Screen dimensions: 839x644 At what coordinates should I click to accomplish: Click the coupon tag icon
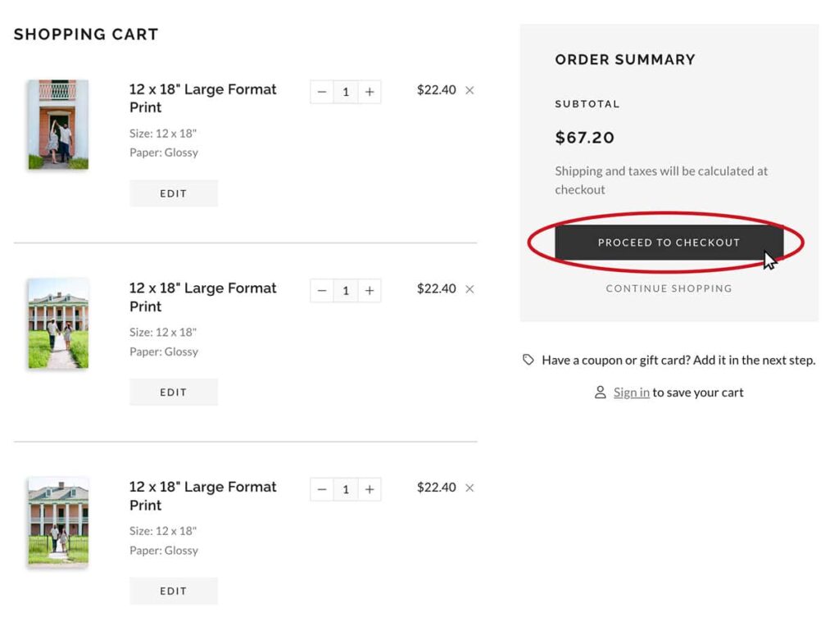pos(528,360)
